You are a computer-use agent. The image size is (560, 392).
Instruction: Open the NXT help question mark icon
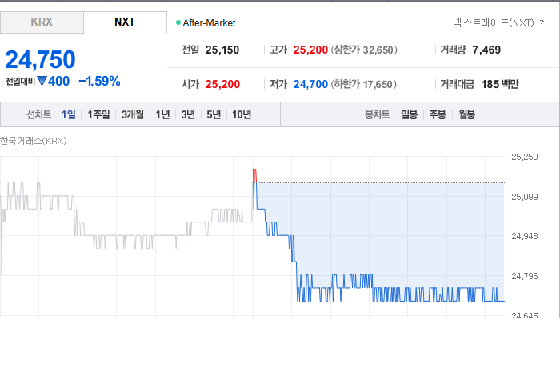(x=542, y=22)
